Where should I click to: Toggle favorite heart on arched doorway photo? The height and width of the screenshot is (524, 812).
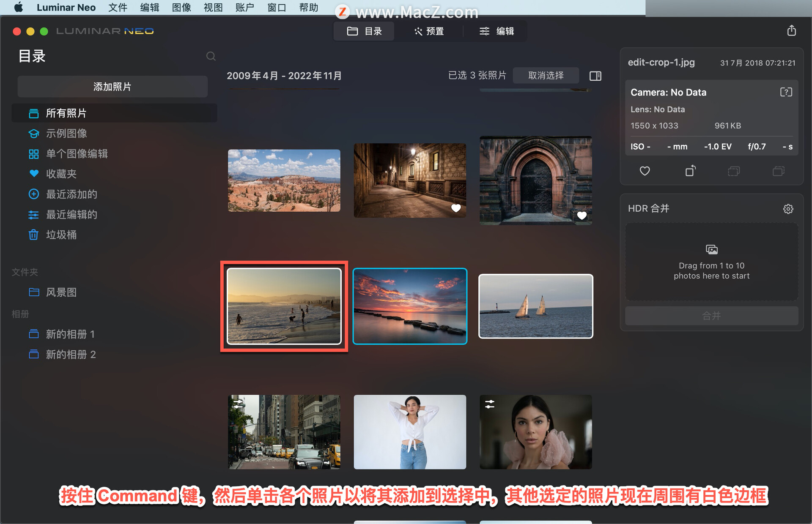tap(582, 216)
